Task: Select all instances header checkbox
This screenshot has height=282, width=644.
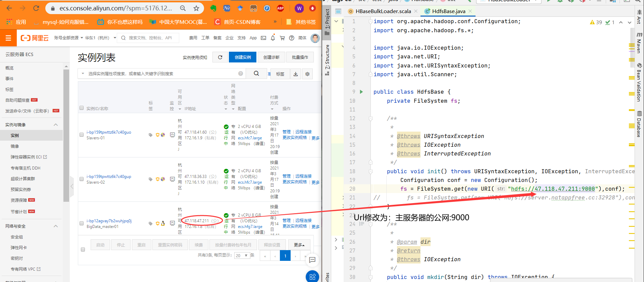Action: click(82, 108)
